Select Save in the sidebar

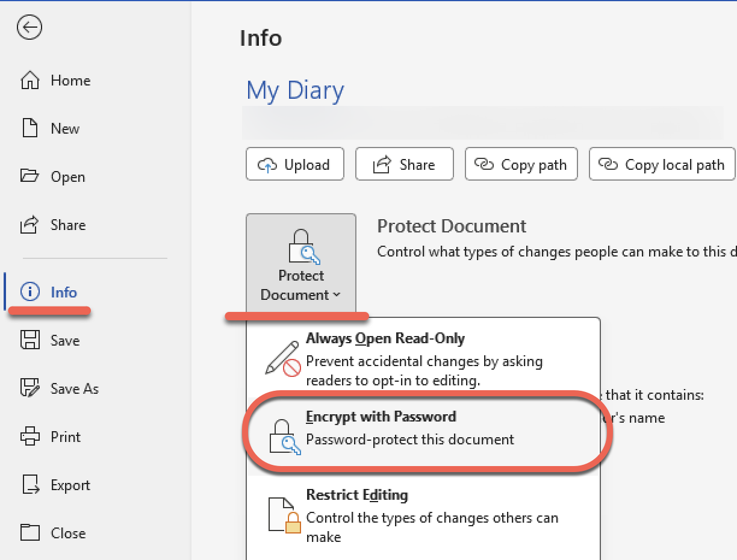pos(65,341)
